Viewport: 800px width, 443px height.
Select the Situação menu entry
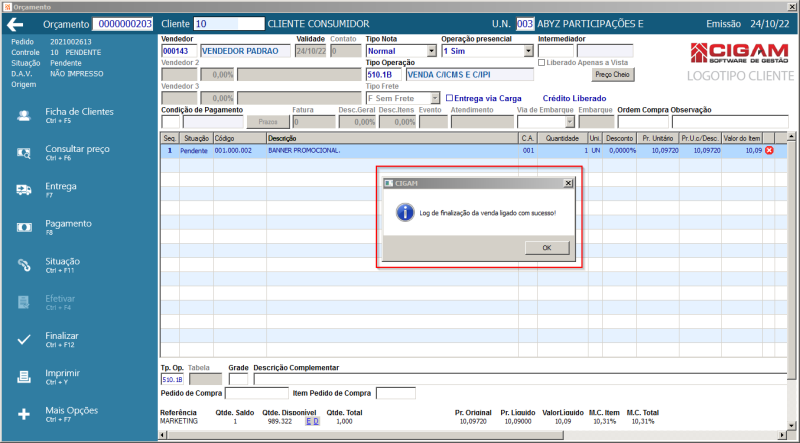pos(62,265)
